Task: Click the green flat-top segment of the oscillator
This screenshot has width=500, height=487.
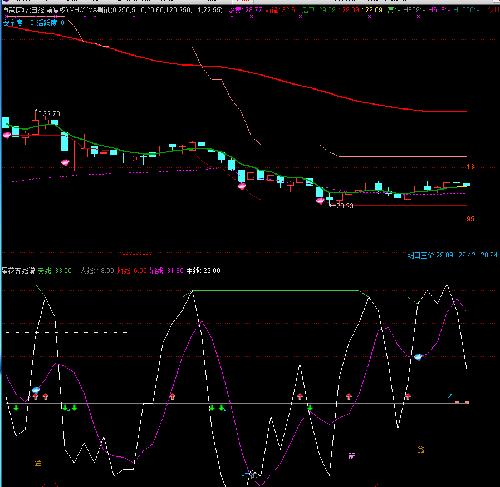Action: [277, 291]
